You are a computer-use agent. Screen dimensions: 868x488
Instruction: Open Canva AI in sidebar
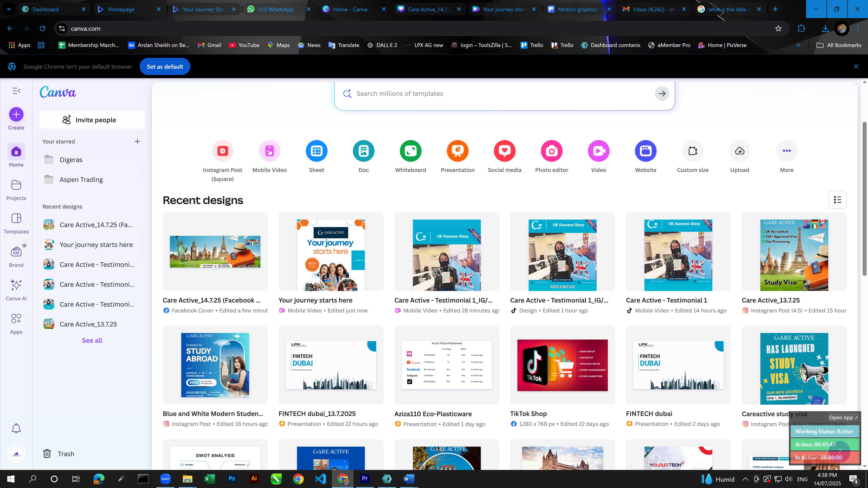point(16,290)
